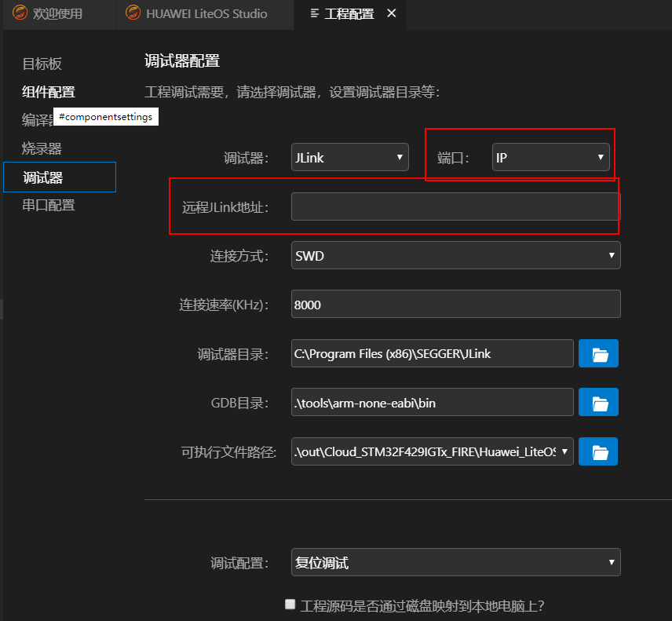Browse folder for 可执行文件路径
The width and height of the screenshot is (672, 621).
pos(598,451)
